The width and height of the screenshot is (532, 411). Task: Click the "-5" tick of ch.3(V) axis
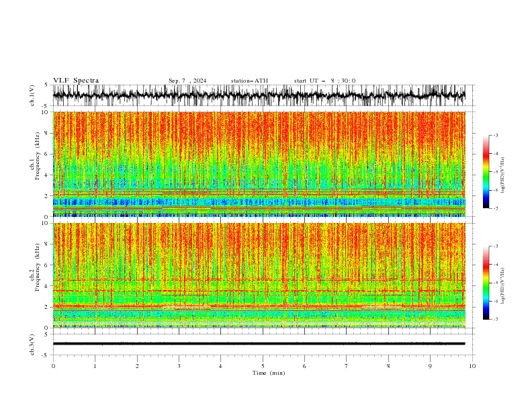point(46,355)
